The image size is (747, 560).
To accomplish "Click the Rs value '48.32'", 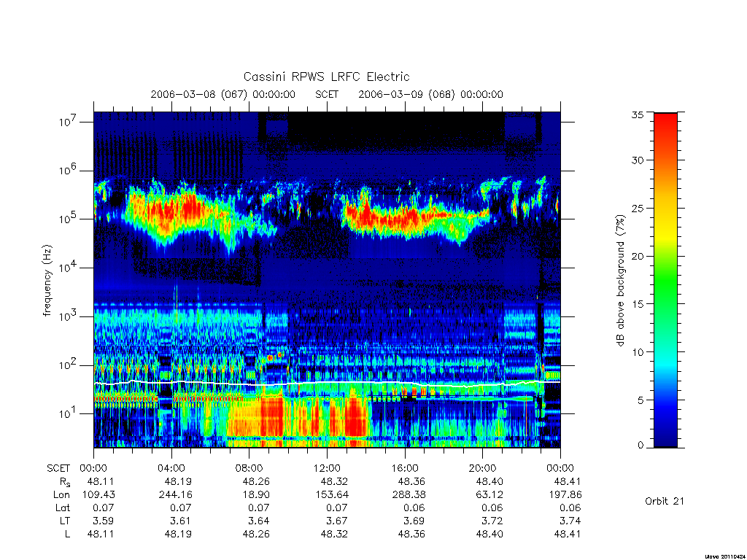I will click(334, 481).
